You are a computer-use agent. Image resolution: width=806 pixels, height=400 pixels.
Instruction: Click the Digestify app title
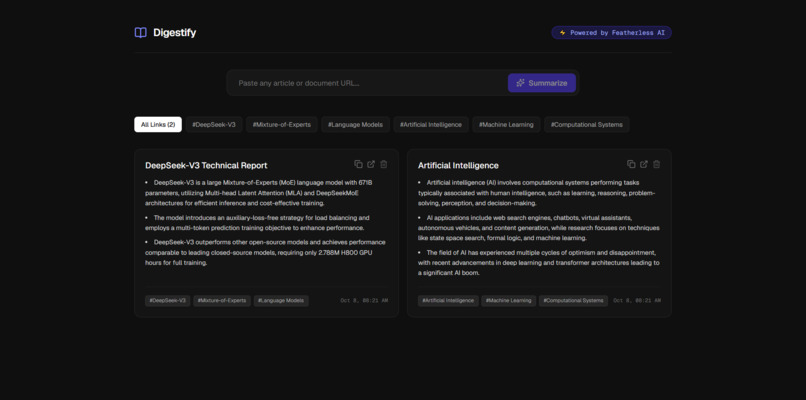click(x=175, y=33)
